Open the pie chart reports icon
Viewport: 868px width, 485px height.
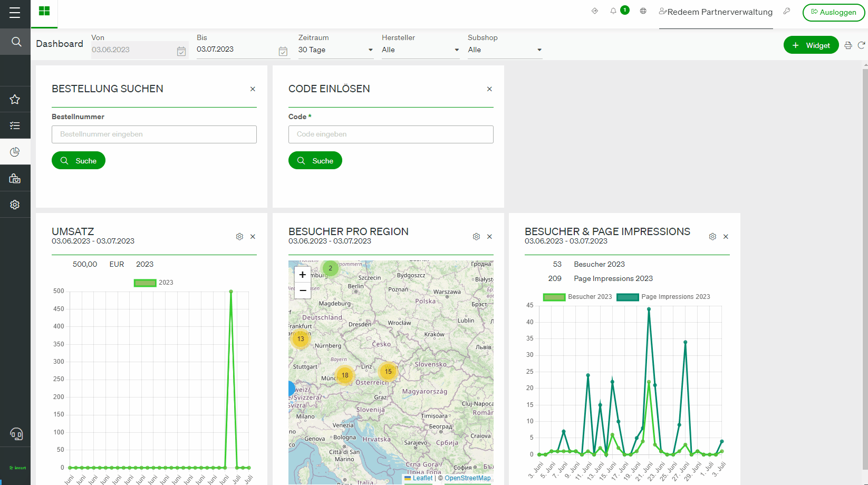tap(15, 152)
